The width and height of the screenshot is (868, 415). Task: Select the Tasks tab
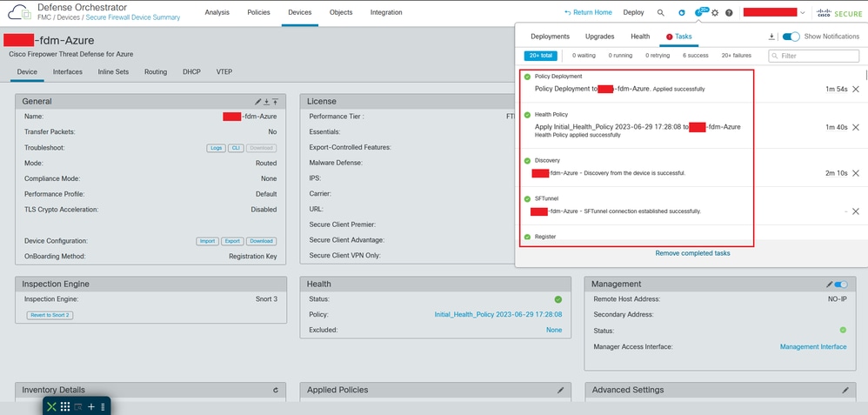click(679, 37)
